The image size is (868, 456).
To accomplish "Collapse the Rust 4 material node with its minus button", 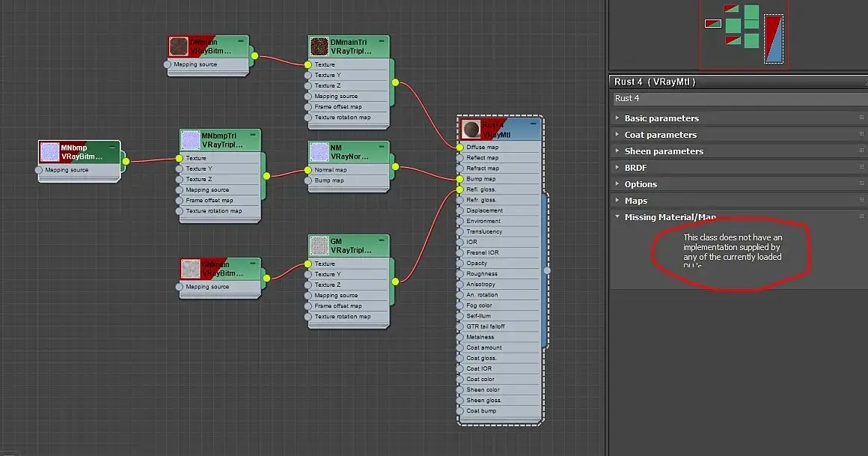I will pyautogui.click(x=533, y=124).
